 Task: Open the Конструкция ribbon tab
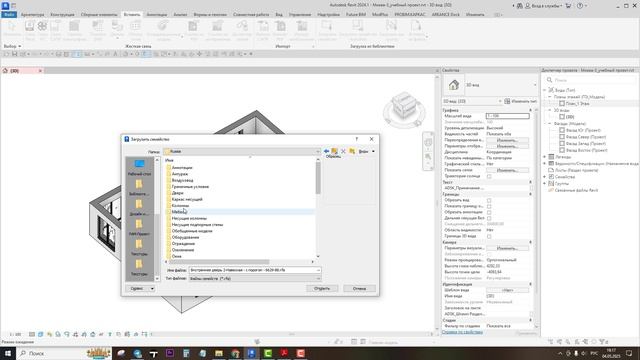tap(62, 15)
